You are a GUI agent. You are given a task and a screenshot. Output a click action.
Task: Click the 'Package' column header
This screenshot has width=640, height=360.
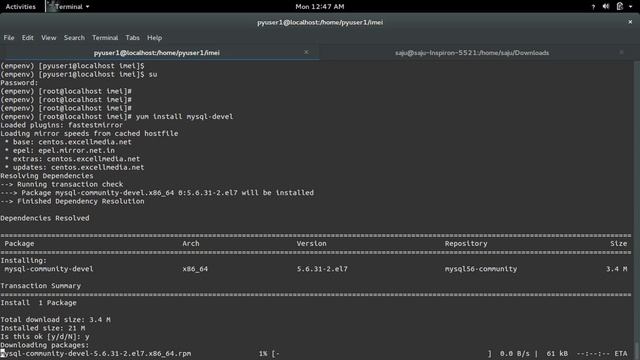(19, 244)
